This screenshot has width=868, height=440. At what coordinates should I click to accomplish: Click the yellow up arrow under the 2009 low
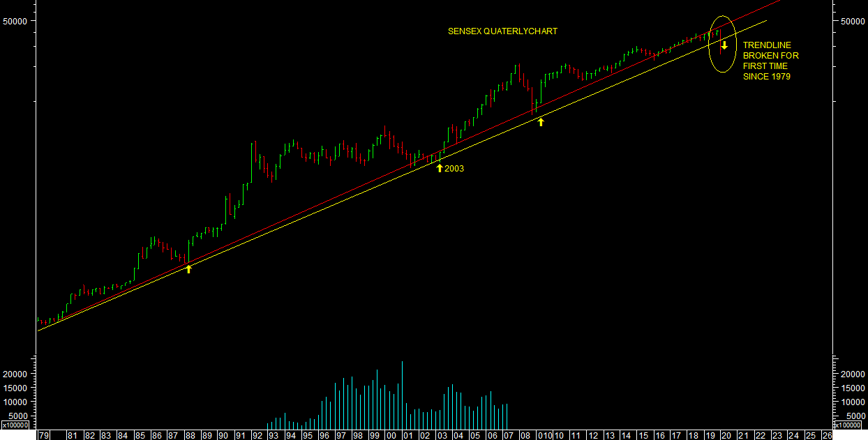(540, 122)
